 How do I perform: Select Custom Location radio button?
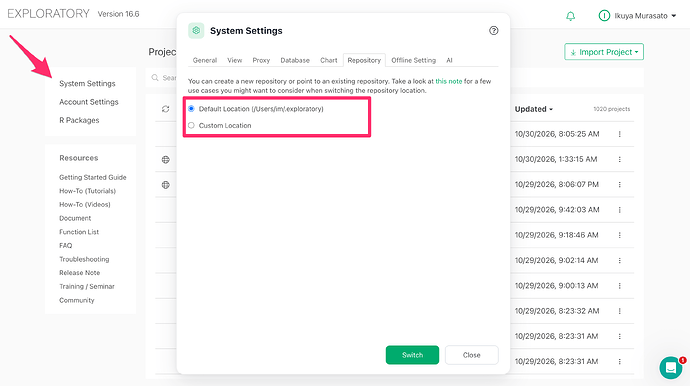point(191,125)
